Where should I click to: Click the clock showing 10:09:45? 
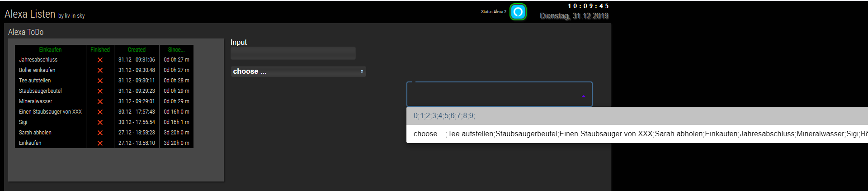(588, 6)
